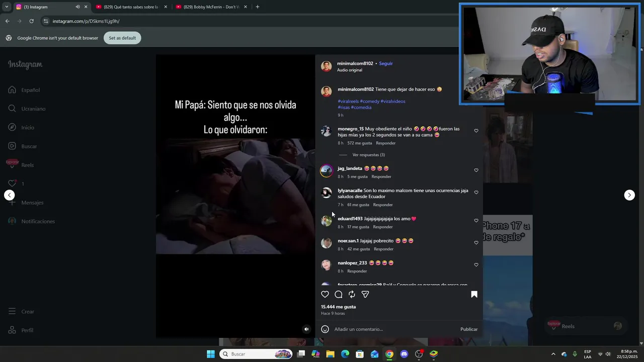Like eduard1493's comment
The width and height of the screenshot is (644, 362).
476,221
